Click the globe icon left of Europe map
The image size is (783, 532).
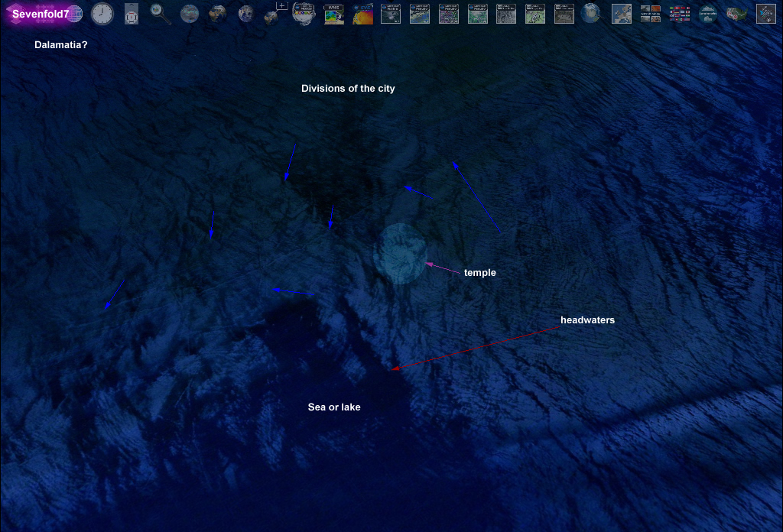click(591, 14)
